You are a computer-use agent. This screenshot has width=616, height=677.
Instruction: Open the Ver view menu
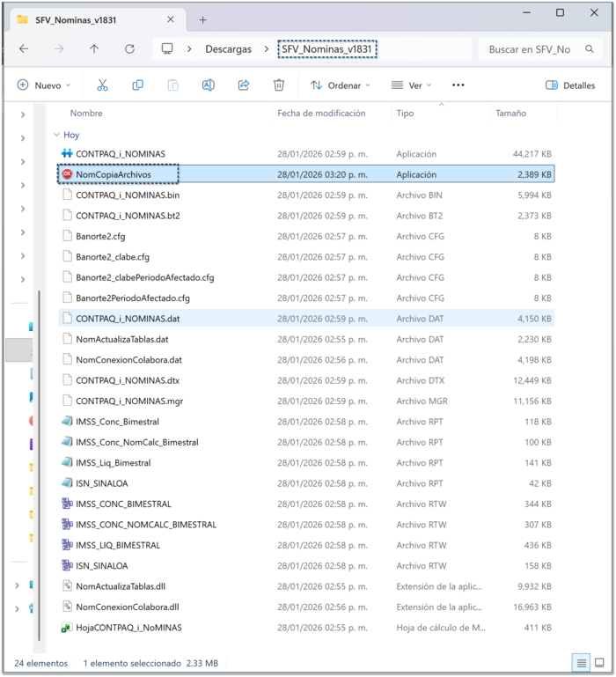pos(412,85)
